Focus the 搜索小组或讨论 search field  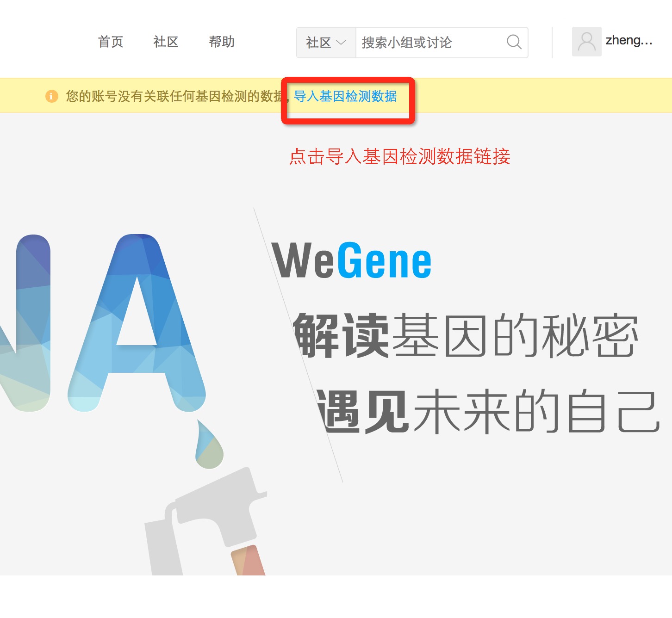click(430, 43)
